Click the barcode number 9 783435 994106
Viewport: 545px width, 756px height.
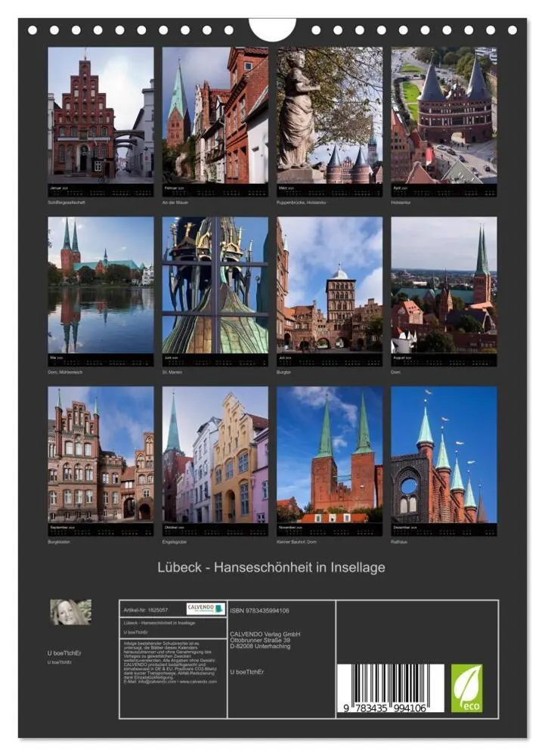(385, 708)
